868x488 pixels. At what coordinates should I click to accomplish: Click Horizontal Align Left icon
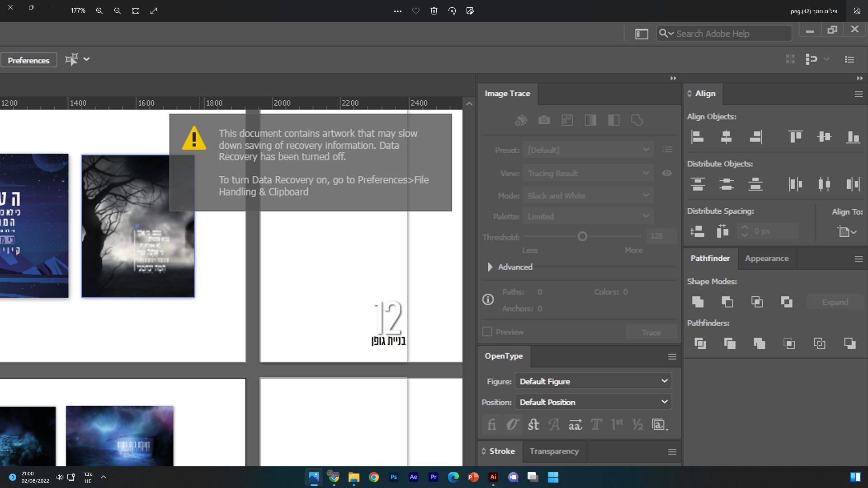click(698, 136)
